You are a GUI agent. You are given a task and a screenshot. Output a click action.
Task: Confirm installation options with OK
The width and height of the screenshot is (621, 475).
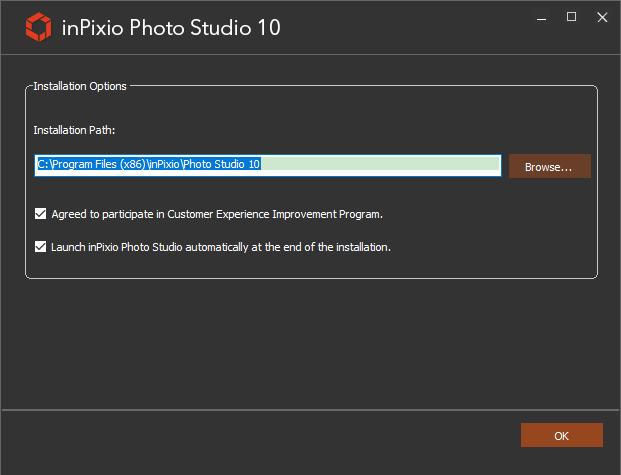click(x=562, y=435)
